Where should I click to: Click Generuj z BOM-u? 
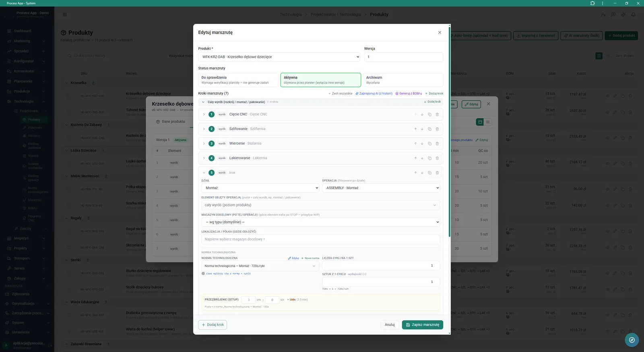point(409,93)
